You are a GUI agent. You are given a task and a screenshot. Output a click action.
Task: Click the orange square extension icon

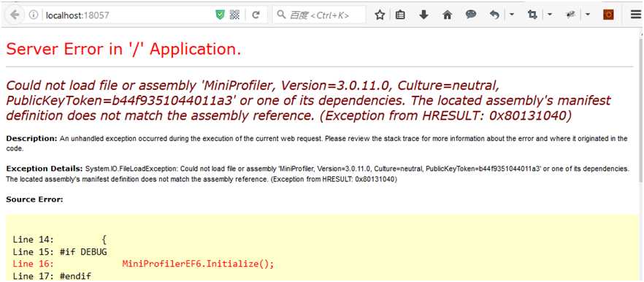point(608,15)
